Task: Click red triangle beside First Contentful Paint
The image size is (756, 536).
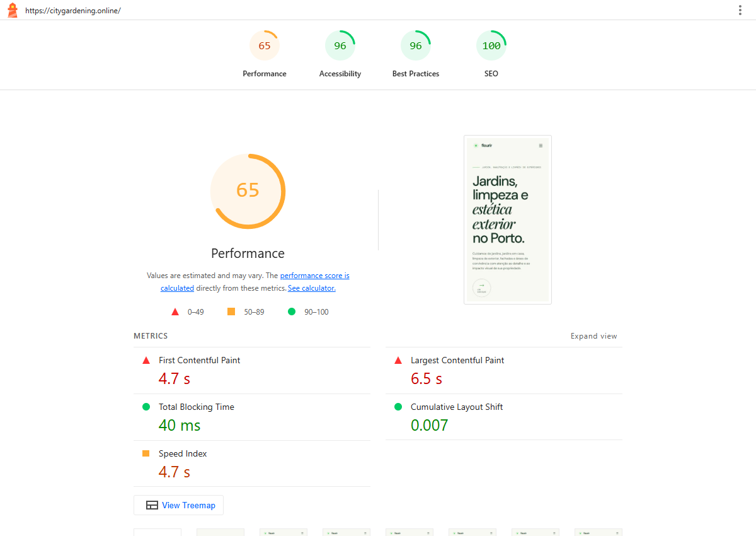Action: tap(146, 361)
